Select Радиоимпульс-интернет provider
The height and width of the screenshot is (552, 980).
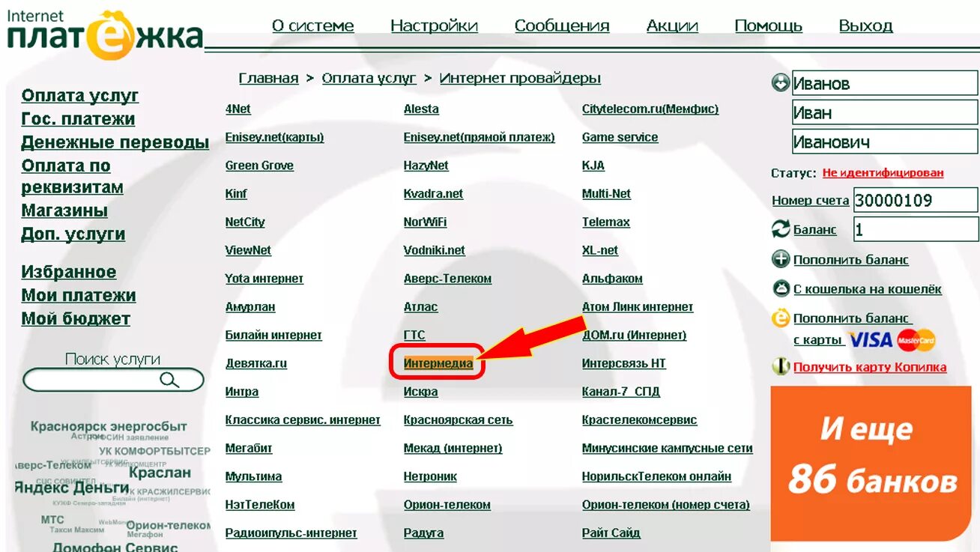click(x=291, y=533)
